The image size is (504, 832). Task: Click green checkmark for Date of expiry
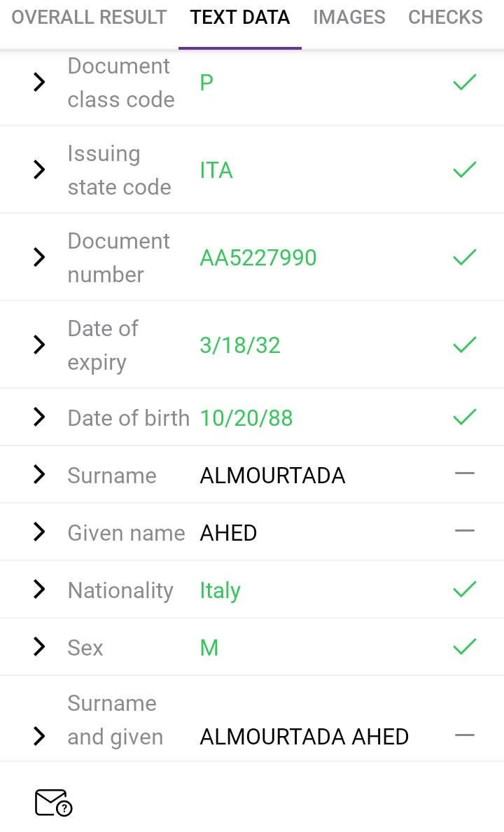(464, 345)
